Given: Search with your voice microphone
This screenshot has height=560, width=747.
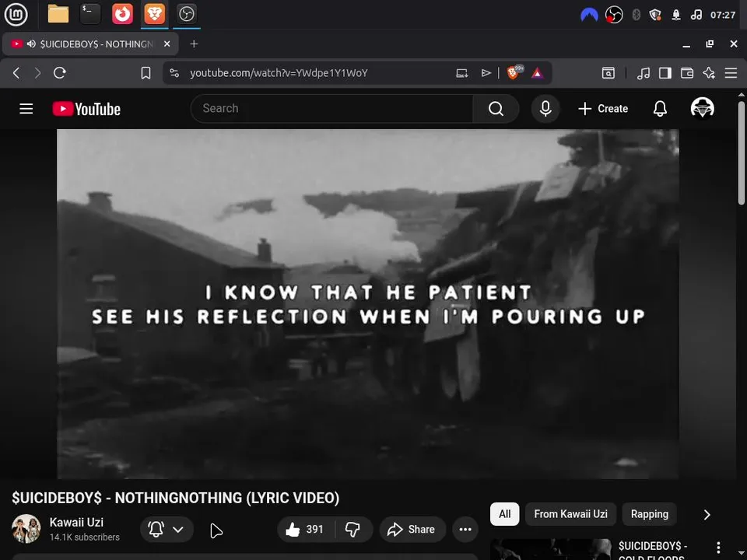Looking at the screenshot, I should click(x=545, y=109).
